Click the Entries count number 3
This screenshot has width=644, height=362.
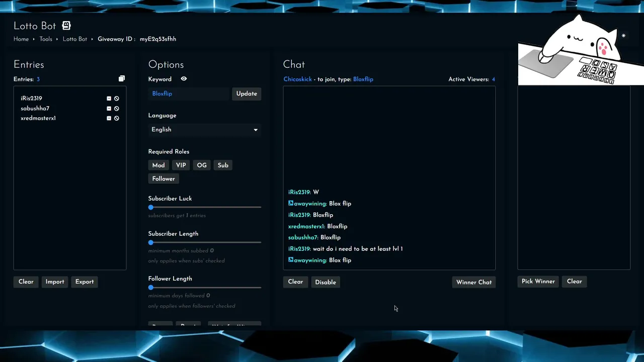pyautogui.click(x=38, y=79)
